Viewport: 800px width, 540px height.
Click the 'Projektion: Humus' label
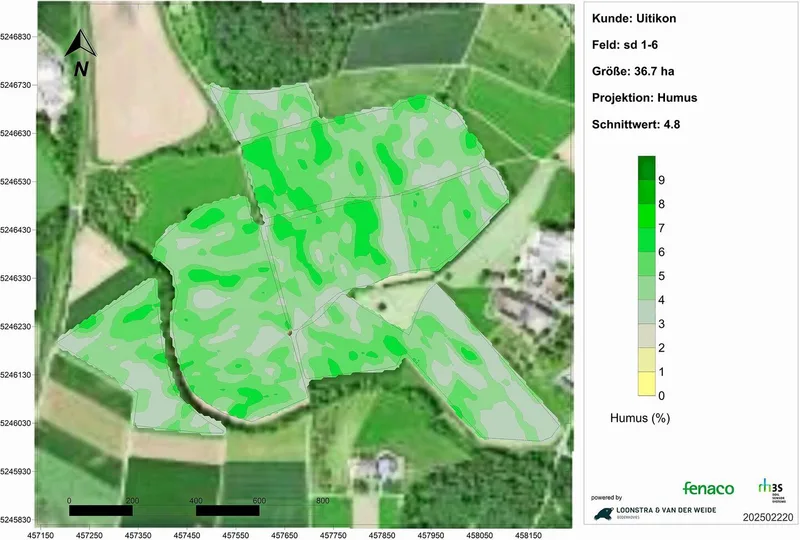644,98
